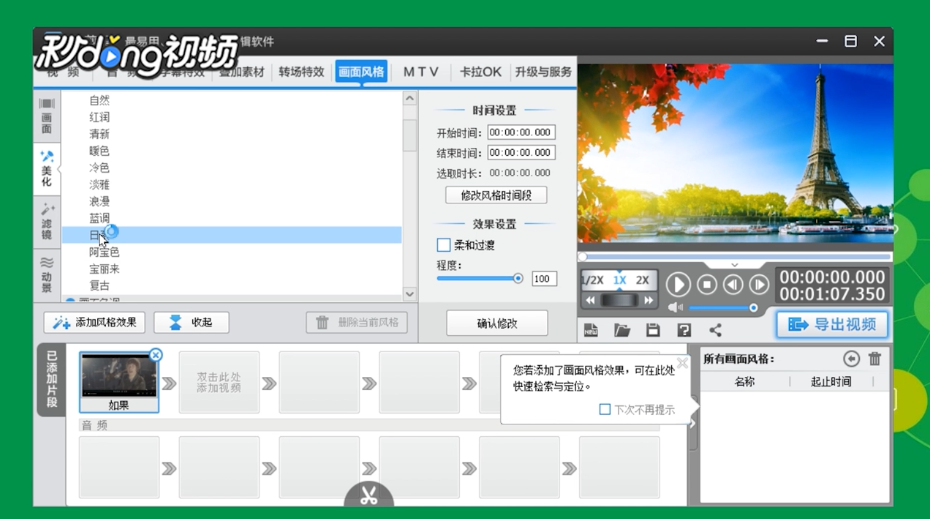Adjust the 程度 slider handle
The width and height of the screenshot is (930, 519).
pos(518,278)
